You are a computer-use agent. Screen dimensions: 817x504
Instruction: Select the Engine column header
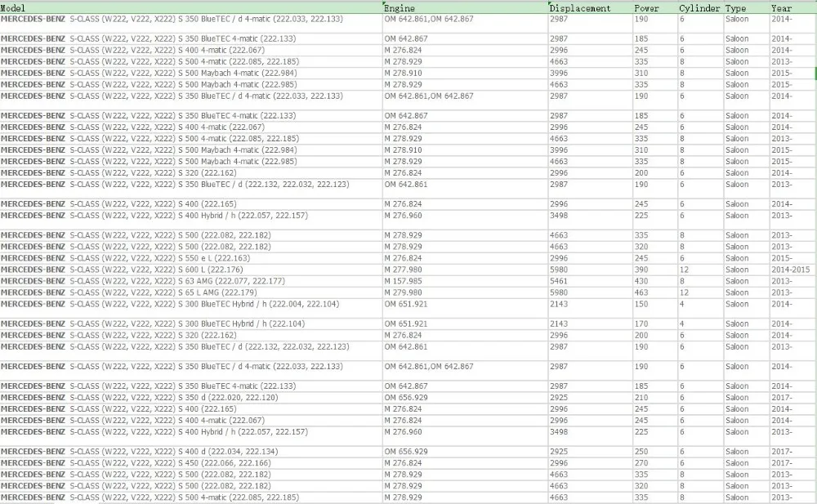(466, 8)
